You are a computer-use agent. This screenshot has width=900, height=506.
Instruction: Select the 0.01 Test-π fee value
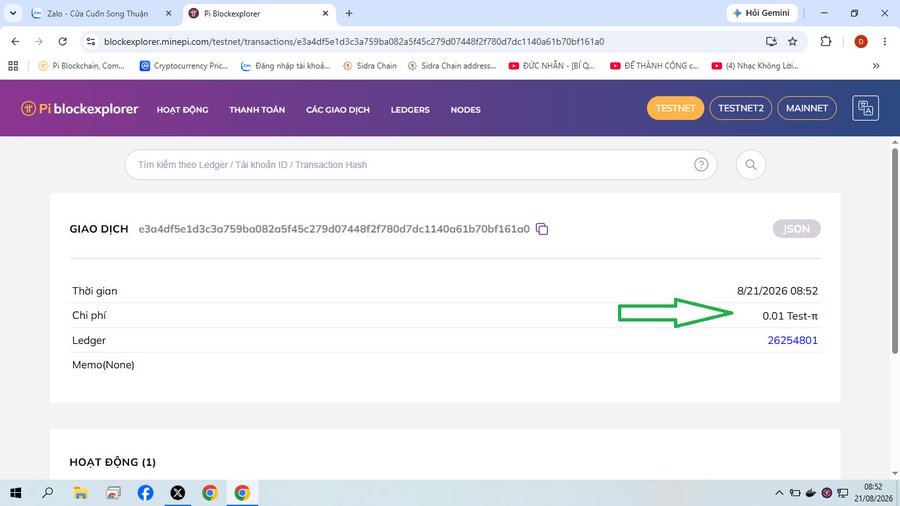(790, 316)
